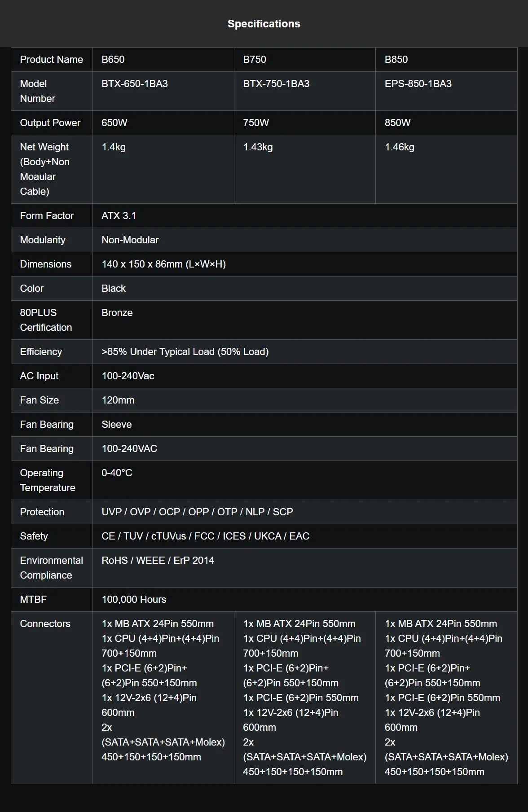
Task: Click the RoHS / WEEE / ErP 2014 text
Action: [158, 560]
